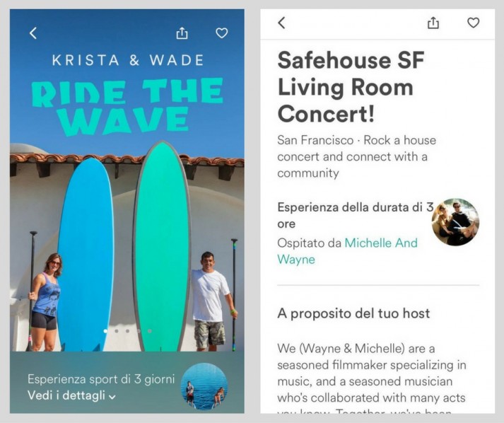
Task: Tap Michelle and Wayne's round profile photo
Action: pos(455,222)
